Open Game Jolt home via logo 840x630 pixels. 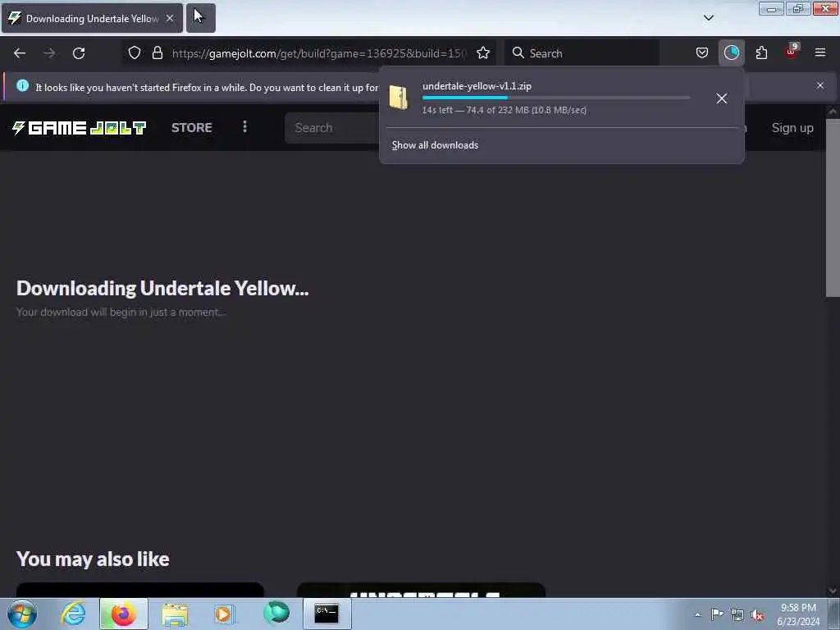point(80,127)
